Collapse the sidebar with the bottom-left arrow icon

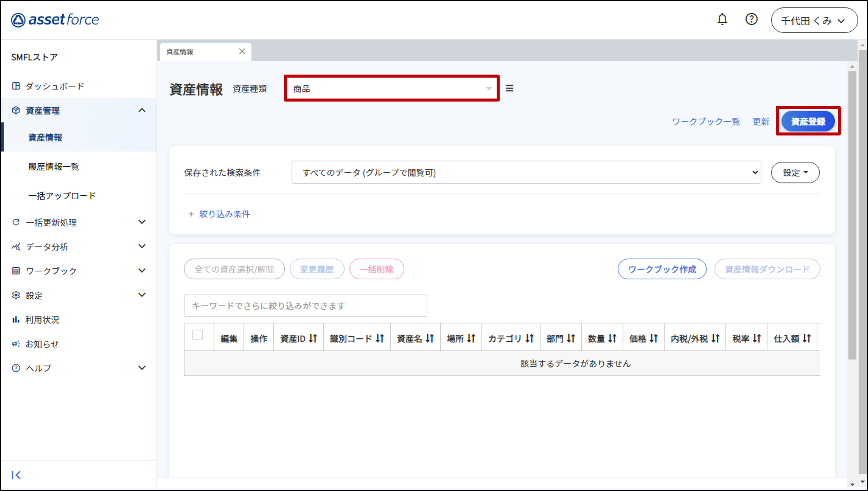tap(17, 475)
